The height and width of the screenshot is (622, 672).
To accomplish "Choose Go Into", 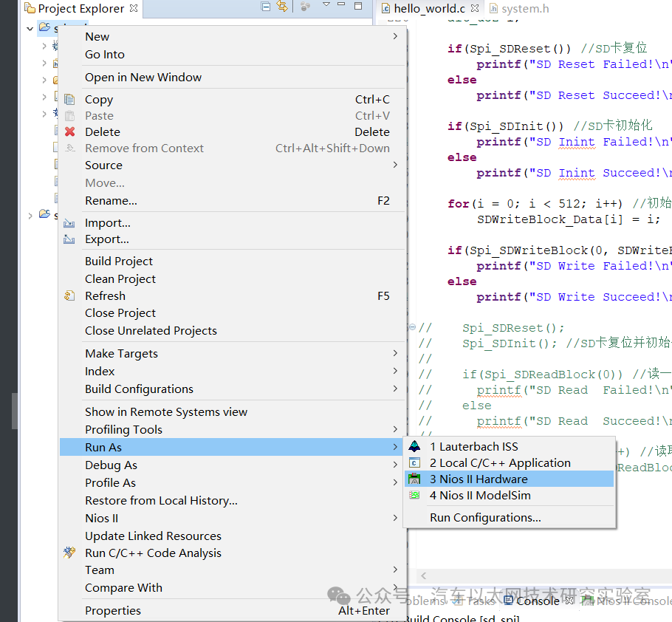I will 232,55.
